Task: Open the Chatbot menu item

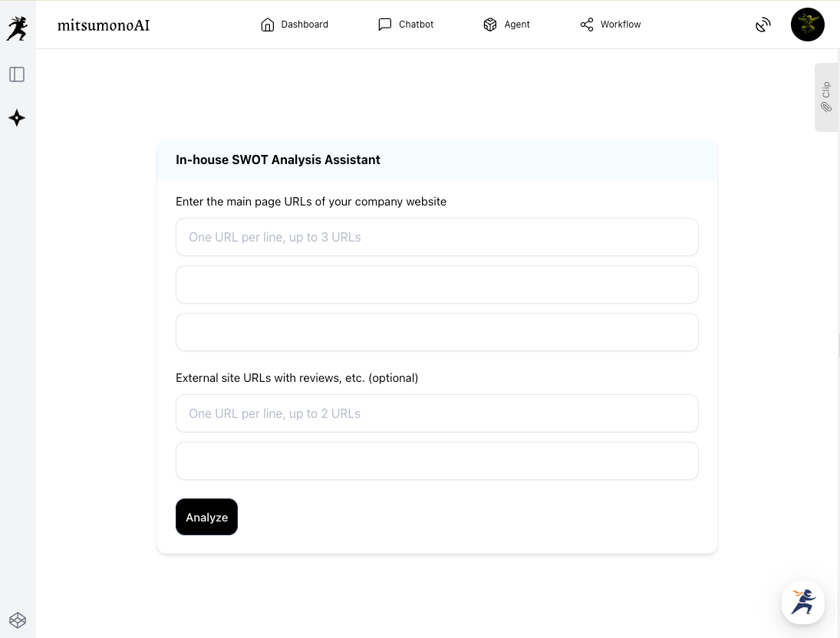Action: 406,25
